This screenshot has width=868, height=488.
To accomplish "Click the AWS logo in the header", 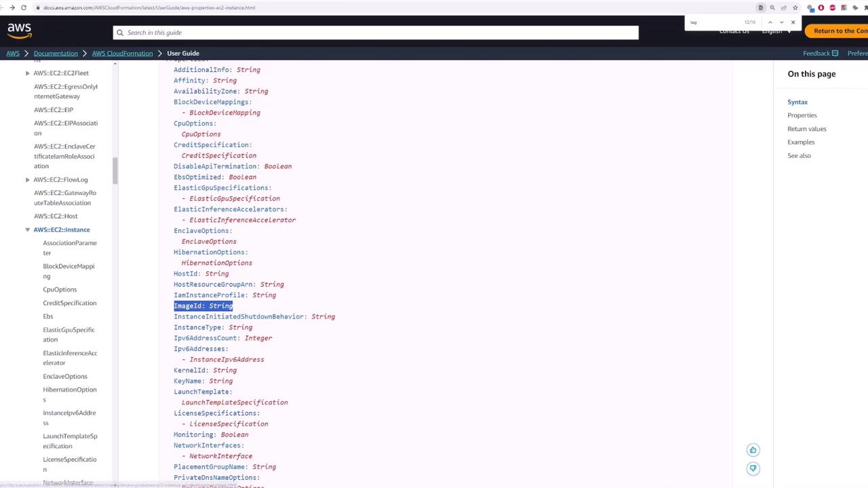I will 19,30.
